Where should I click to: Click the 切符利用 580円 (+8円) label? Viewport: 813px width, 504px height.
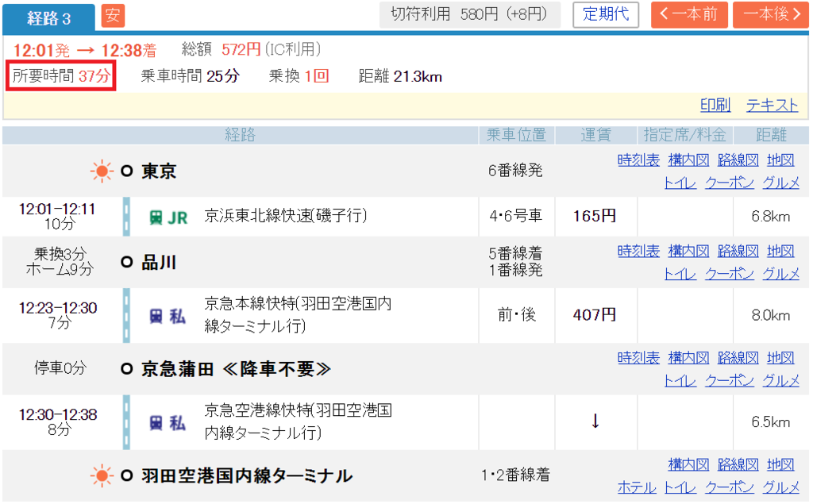point(469,14)
